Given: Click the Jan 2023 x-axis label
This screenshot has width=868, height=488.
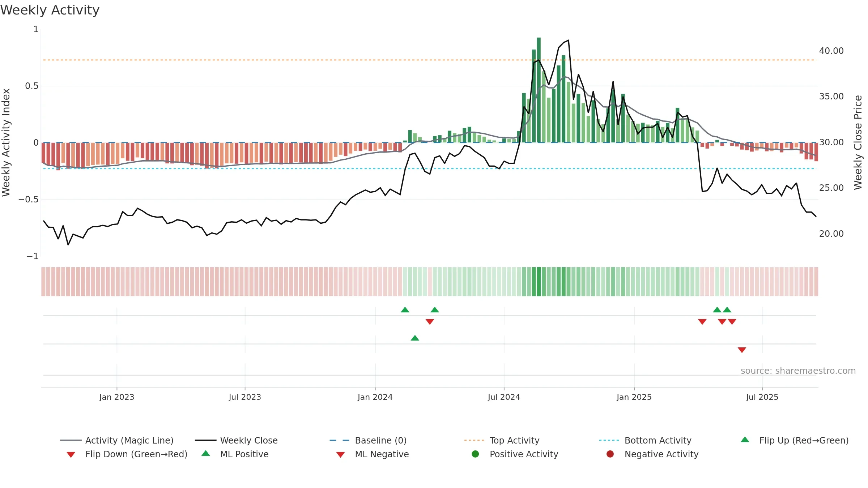Looking at the screenshot, I should point(117,397).
